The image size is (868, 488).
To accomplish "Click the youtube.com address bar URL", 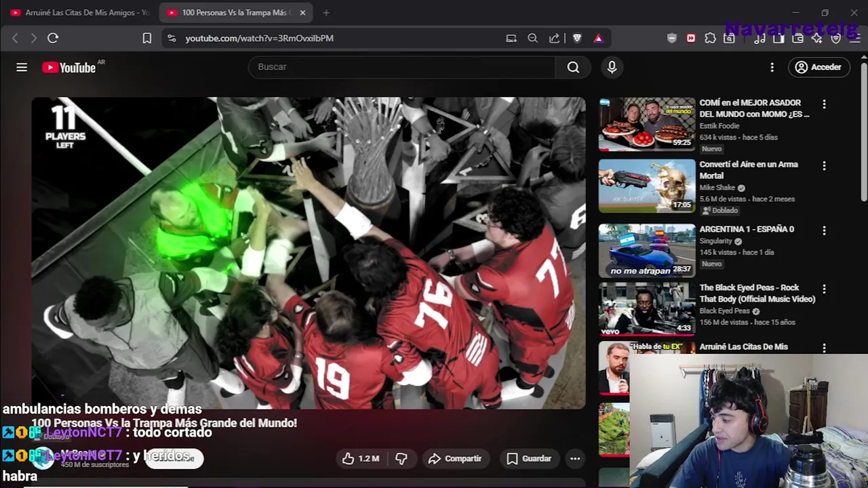I will pyautogui.click(x=259, y=39).
